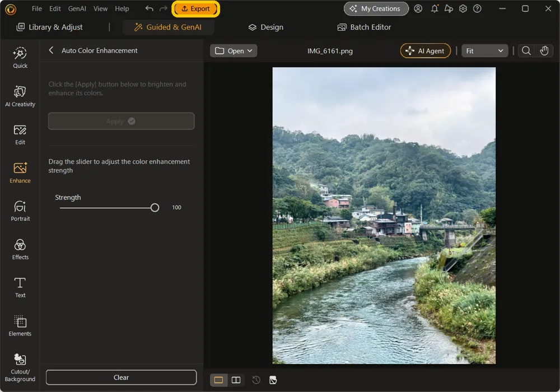
Task: Click the river photo preview
Action: click(384, 216)
